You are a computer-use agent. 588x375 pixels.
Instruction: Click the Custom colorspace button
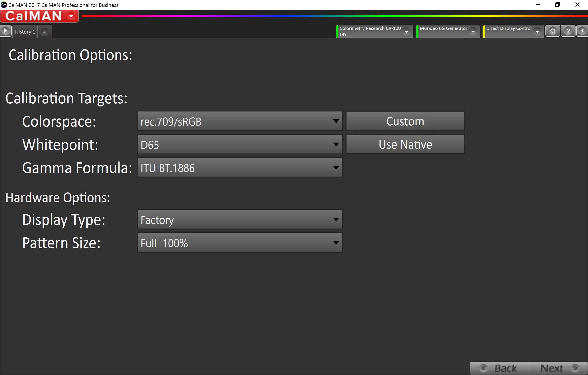pos(405,121)
